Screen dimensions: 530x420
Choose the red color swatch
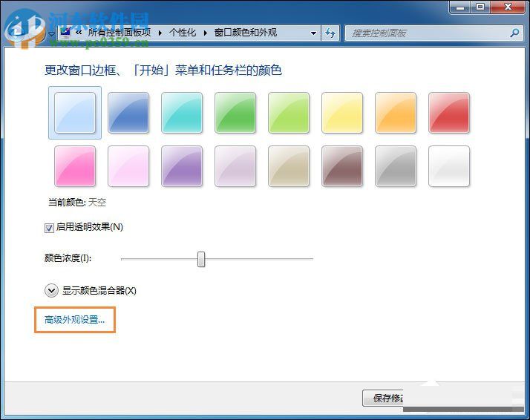449,113
